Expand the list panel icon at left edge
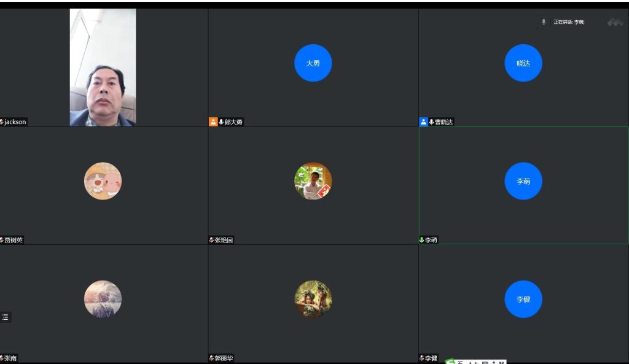This screenshot has width=629, height=364. click(5, 317)
